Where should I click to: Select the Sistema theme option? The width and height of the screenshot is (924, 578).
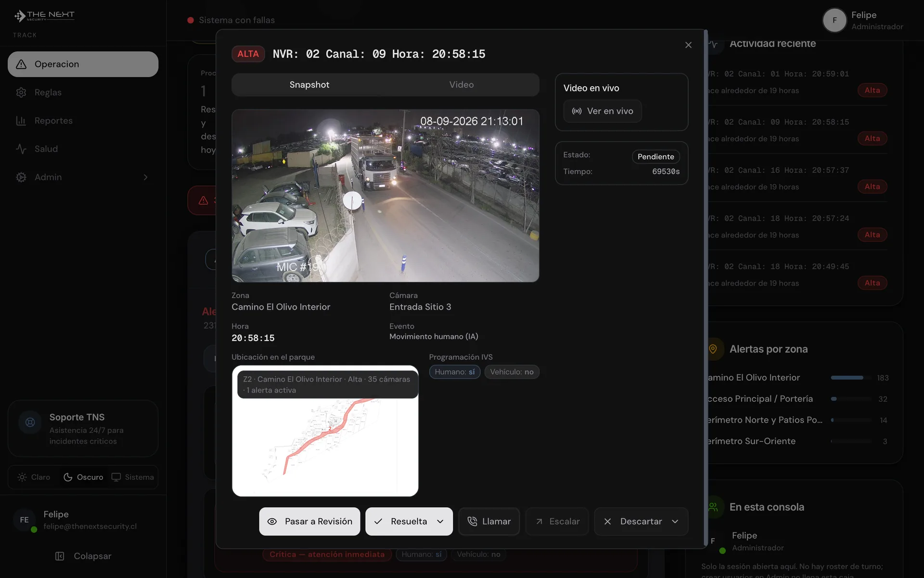pos(133,477)
